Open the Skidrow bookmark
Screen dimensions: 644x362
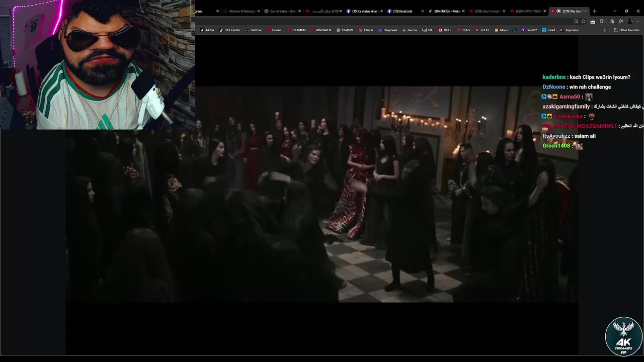pos(254,30)
